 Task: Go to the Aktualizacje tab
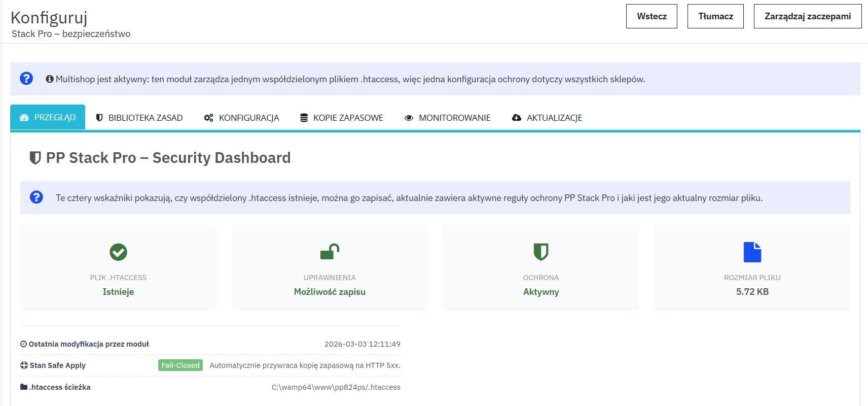coord(547,118)
